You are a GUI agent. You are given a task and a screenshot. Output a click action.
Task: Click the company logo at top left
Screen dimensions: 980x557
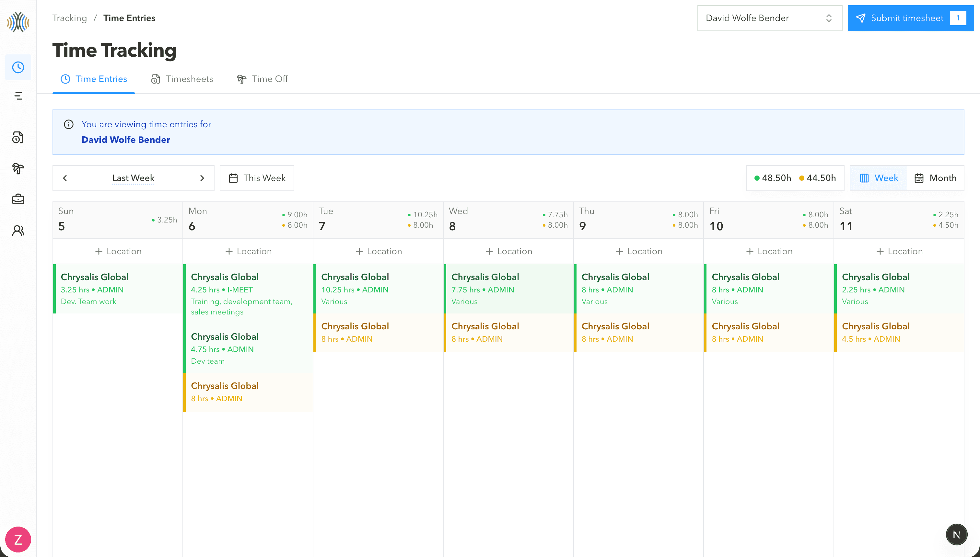coord(18,22)
